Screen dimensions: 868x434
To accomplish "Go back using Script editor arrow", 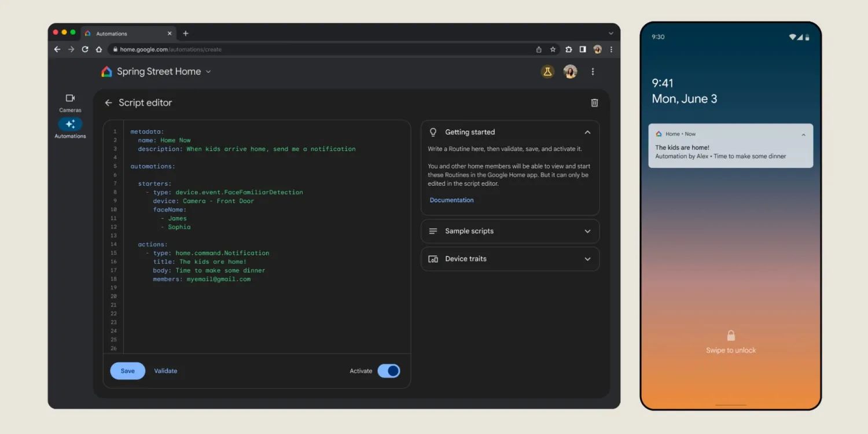I will [108, 103].
